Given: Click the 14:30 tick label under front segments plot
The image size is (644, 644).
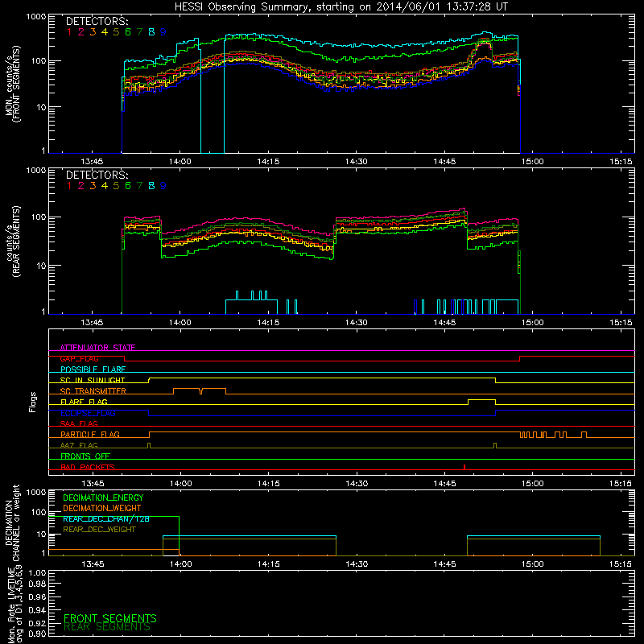Looking at the screenshot, I should 356,162.
